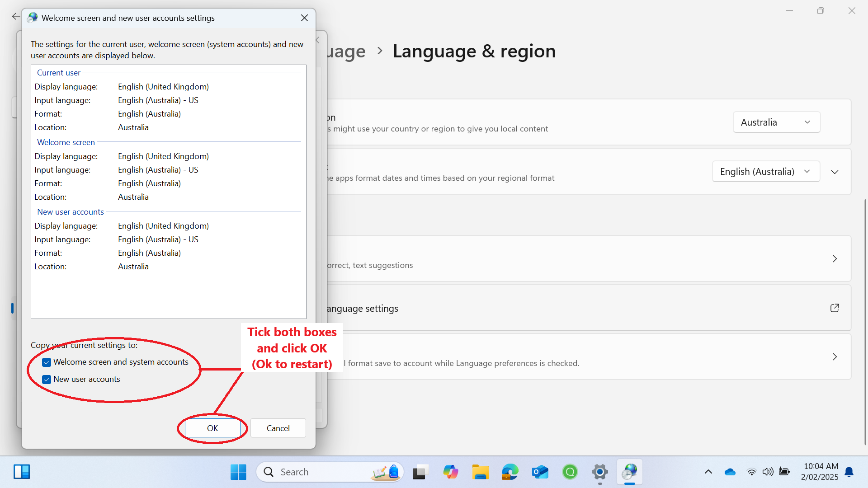Open the typing text suggestions row chevron

click(835, 258)
